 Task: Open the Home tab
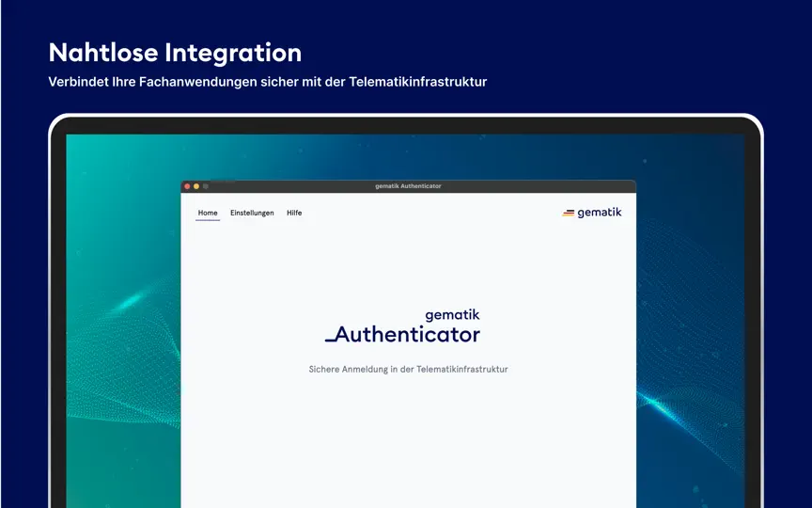point(208,213)
